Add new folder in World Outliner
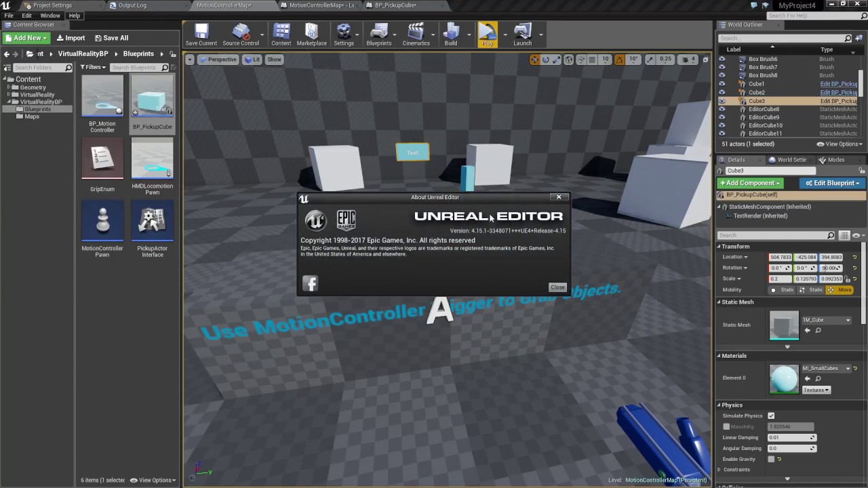Screen dimensions: 868x488 (859, 39)
